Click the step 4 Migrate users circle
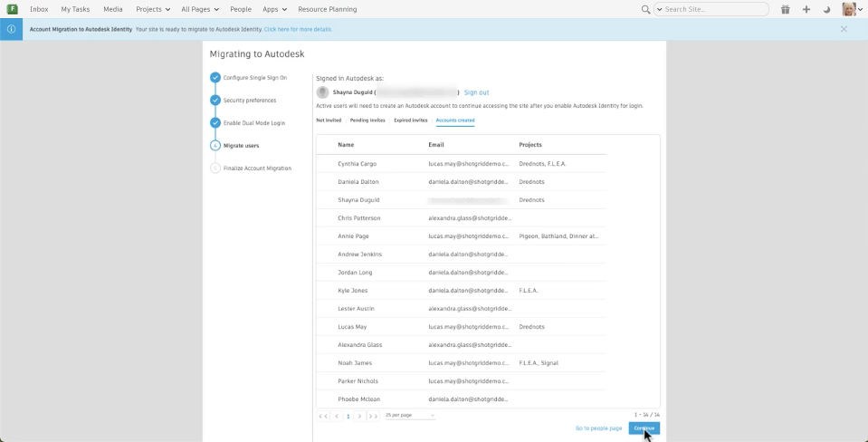This screenshot has width=868, height=442. (x=215, y=146)
